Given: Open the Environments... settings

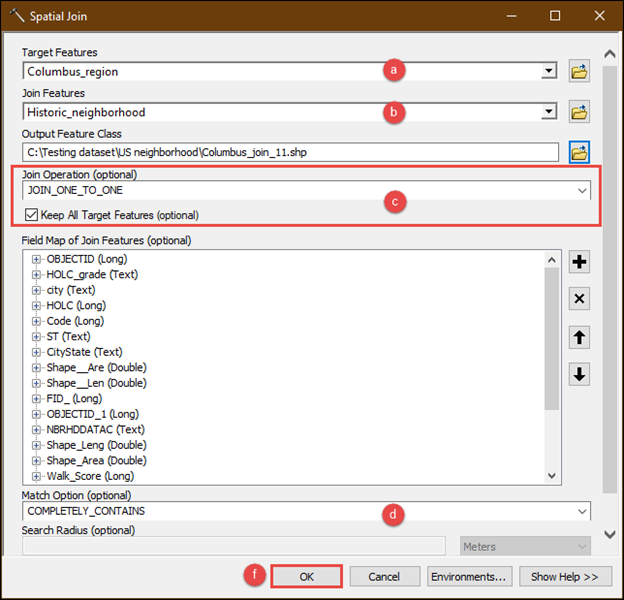Looking at the screenshot, I should [469, 577].
